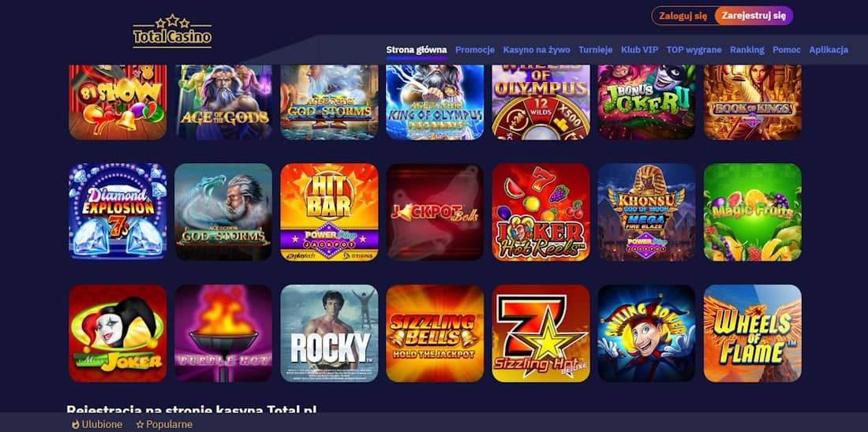Open Joker Hot Reels game
868x432 pixels.
tap(541, 212)
